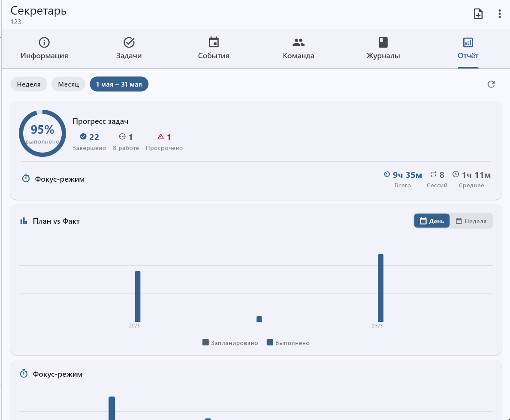
Task: Click the Сессий label
Action: pos(437,185)
